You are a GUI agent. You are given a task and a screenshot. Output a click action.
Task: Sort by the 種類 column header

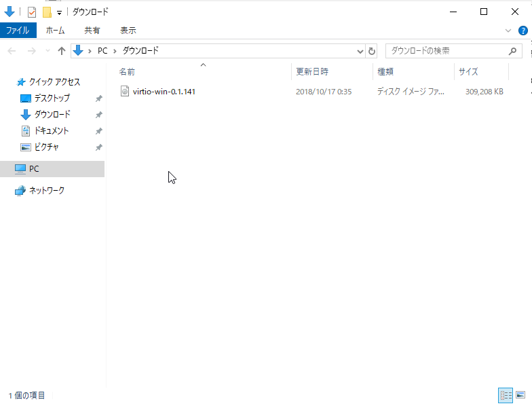413,72
